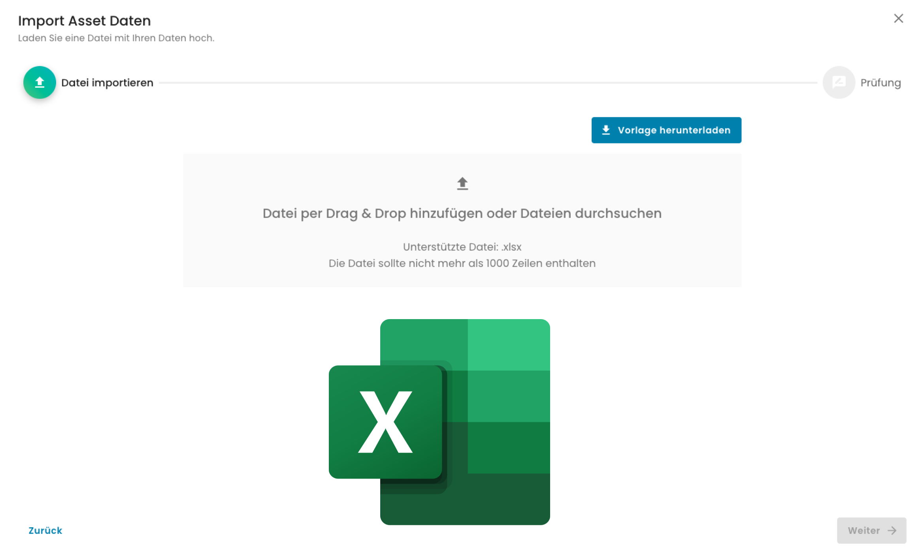Click the white X letter in Excel logo

385,422
